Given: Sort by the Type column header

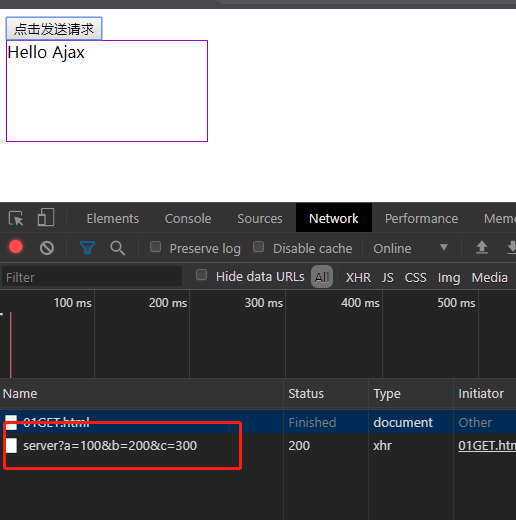Looking at the screenshot, I should pos(411,393).
